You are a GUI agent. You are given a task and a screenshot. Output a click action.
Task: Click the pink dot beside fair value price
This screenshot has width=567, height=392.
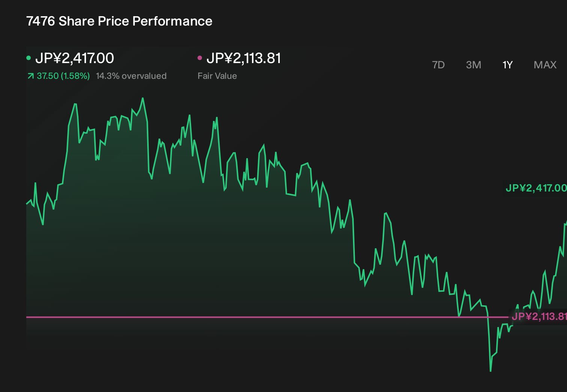tap(200, 58)
